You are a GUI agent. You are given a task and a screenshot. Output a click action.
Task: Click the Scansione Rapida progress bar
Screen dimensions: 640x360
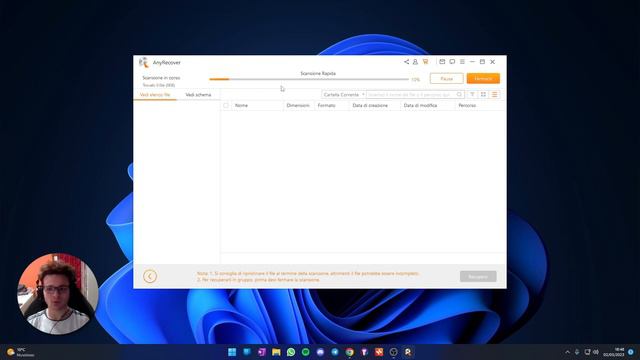pos(309,79)
